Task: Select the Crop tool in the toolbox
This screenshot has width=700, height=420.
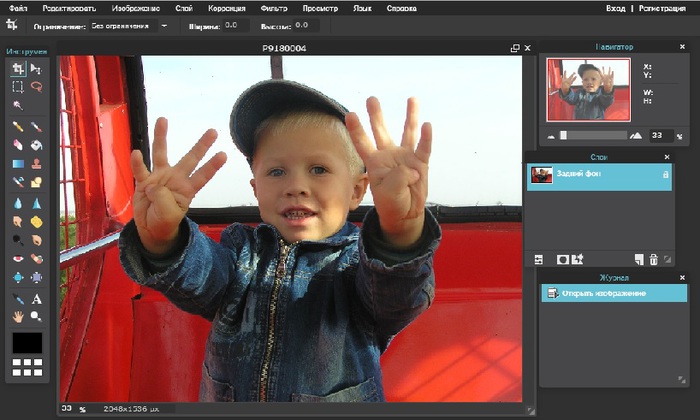Action: click(x=18, y=69)
